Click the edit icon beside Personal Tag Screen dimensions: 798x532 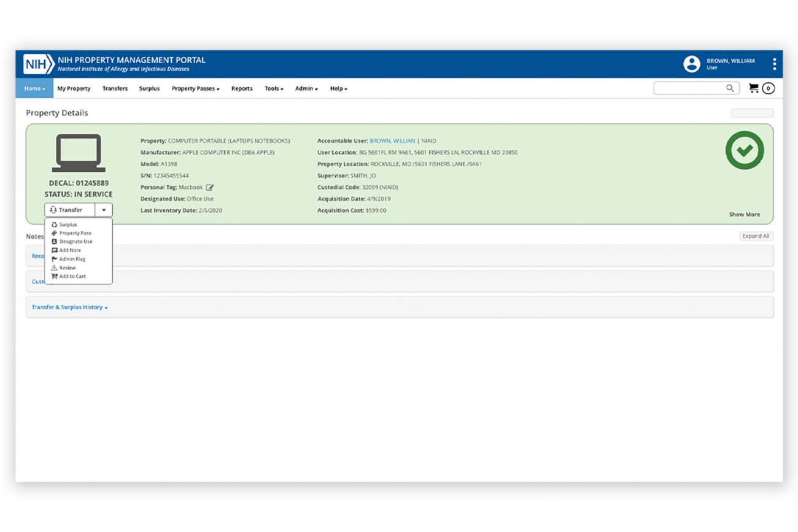click(x=210, y=188)
